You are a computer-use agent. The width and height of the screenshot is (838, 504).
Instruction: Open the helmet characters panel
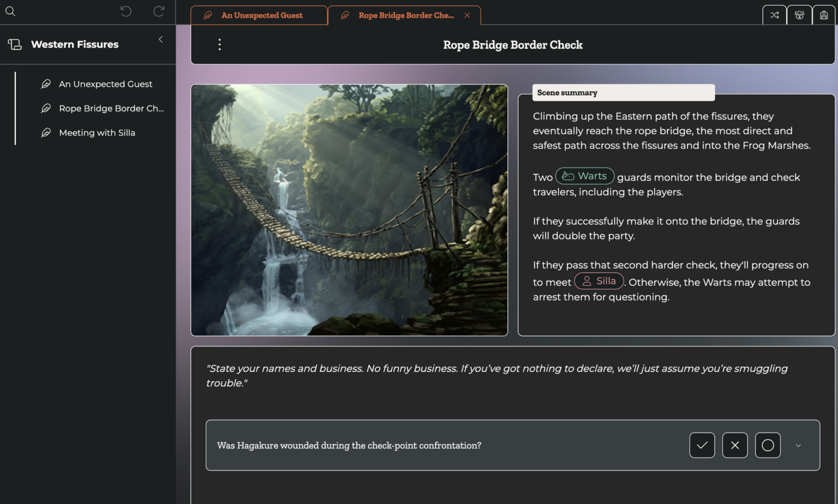[x=799, y=15]
